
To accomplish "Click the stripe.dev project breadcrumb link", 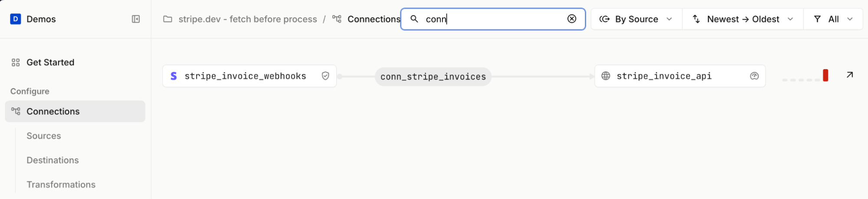I will point(248,19).
